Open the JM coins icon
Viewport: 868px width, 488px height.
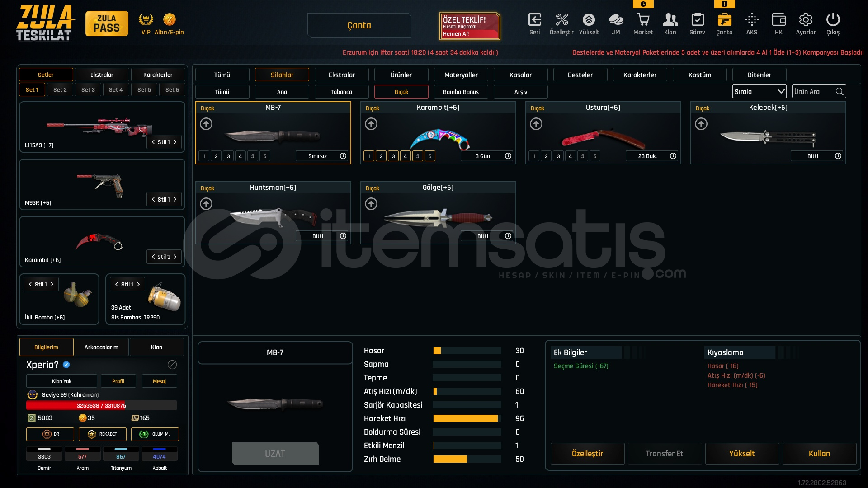pyautogui.click(x=616, y=20)
